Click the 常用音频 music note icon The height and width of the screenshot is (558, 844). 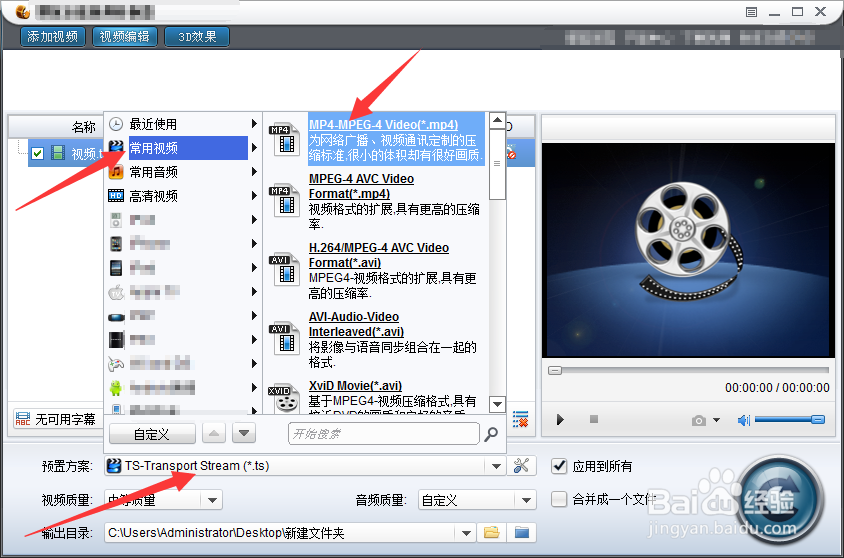click(116, 172)
